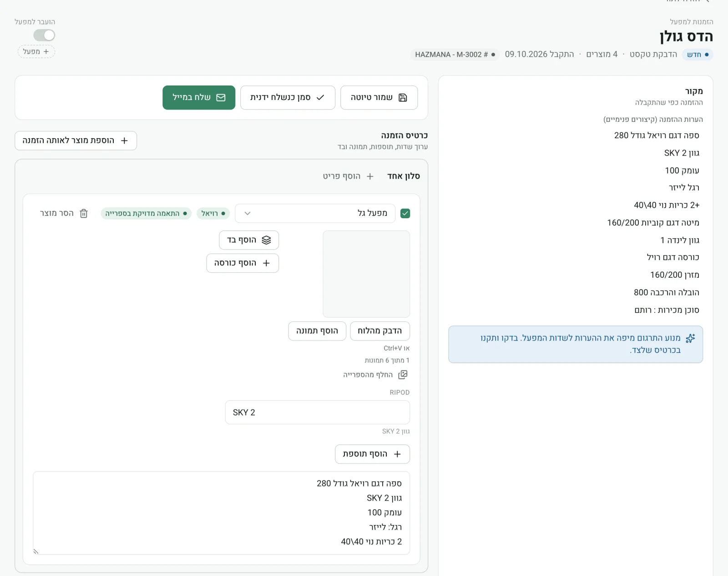This screenshot has width=728, height=576.
Task: Click the הדבק מהלוח button
Action: [x=380, y=331]
